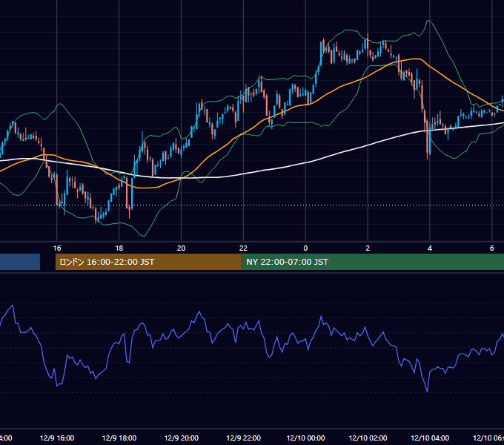Image resolution: width=504 pixels, height=445 pixels.
Task: Click the NY 22:00-07:00 JST session bar
Action: tap(373, 262)
